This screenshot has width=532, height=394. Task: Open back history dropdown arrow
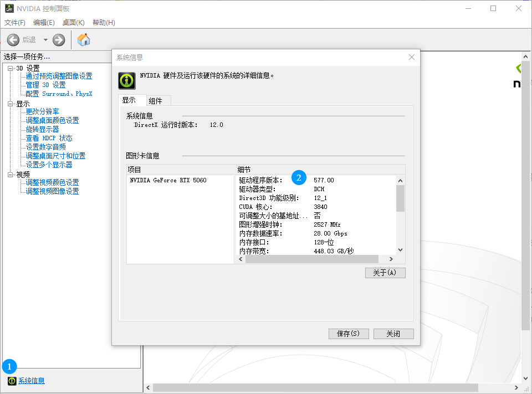click(45, 40)
